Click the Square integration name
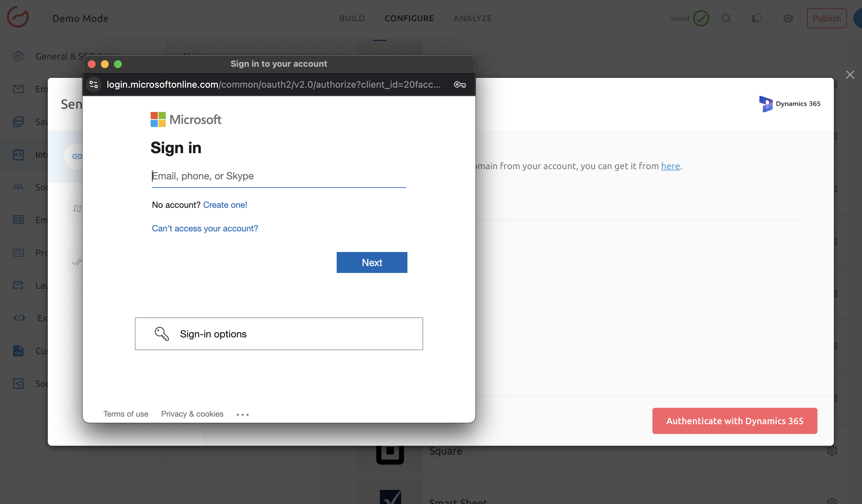The height and width of the screenshot is (504, 862). (x=445, y=451)
